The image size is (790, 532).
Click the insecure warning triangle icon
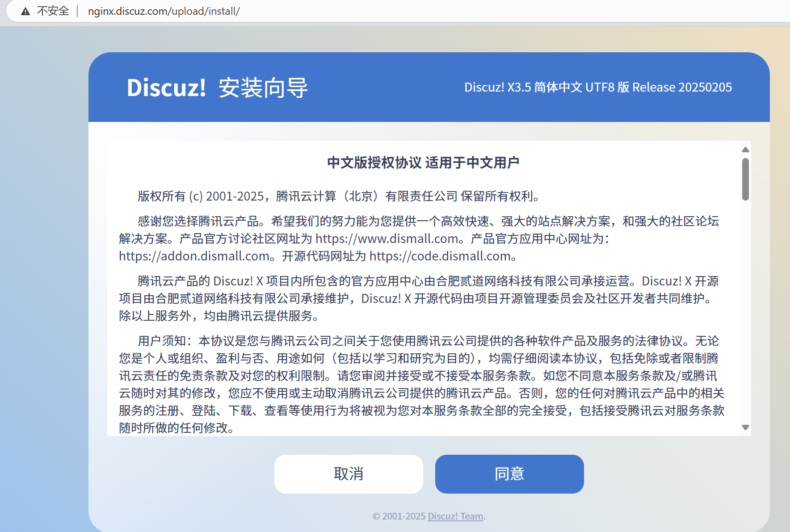25,11
